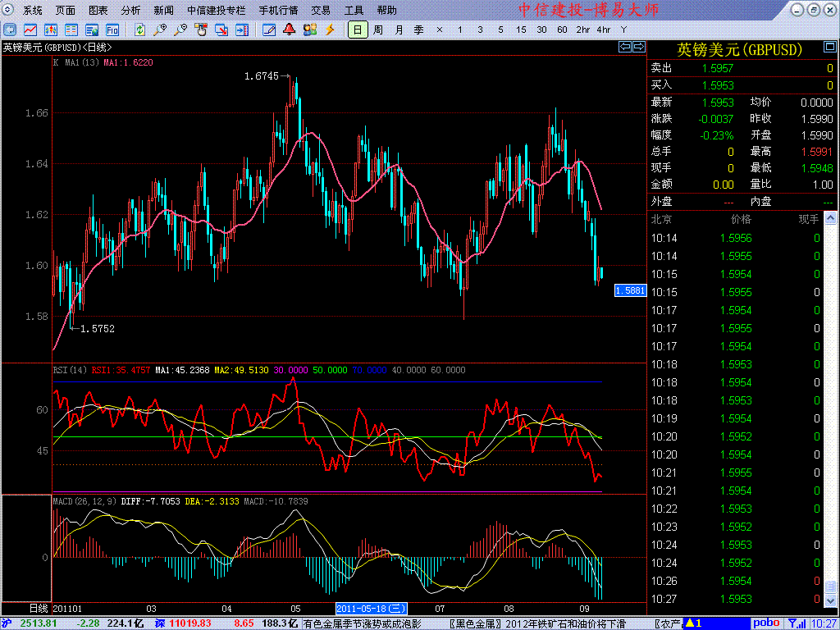Click the × period button

click(x=440, y=30)
